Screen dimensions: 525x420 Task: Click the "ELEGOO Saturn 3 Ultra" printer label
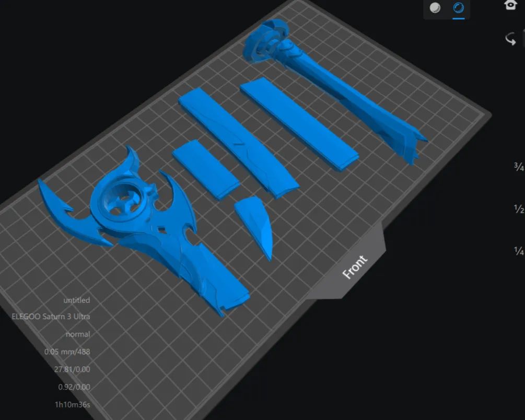coord(51,317)
